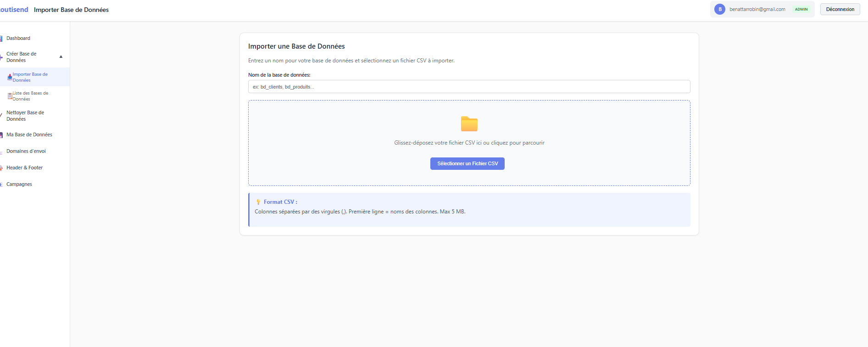Image resolution: width=868 pixels, height=347 pixels.
Task: Click the light bulb icon next to Format CSV
Action: (x=258, y=202)
